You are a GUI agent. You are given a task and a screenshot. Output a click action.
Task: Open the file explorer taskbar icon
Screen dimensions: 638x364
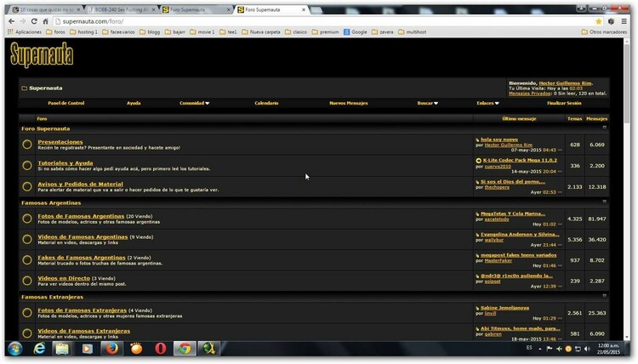pyautogui.click(x=62, y=349)
